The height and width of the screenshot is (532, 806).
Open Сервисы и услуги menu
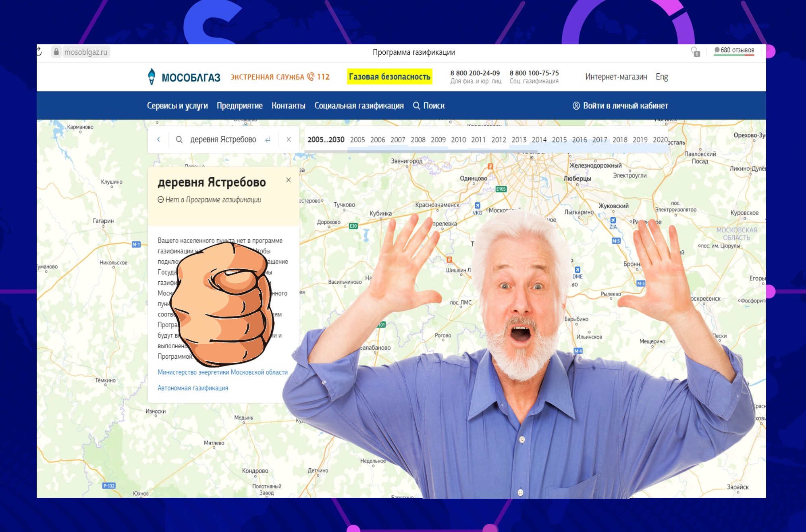(177, 106)
